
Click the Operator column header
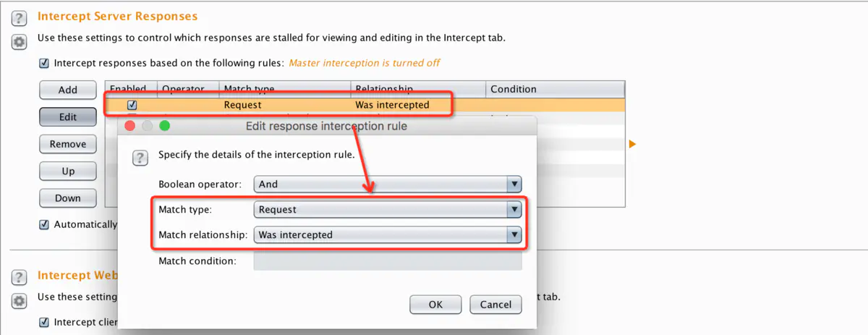[x=189, y=89]
